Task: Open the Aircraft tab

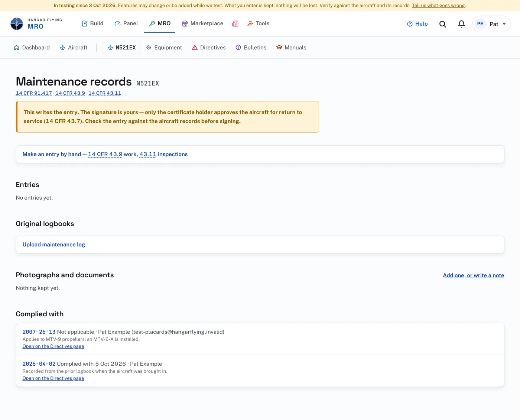Action: (x=74, y=48)
